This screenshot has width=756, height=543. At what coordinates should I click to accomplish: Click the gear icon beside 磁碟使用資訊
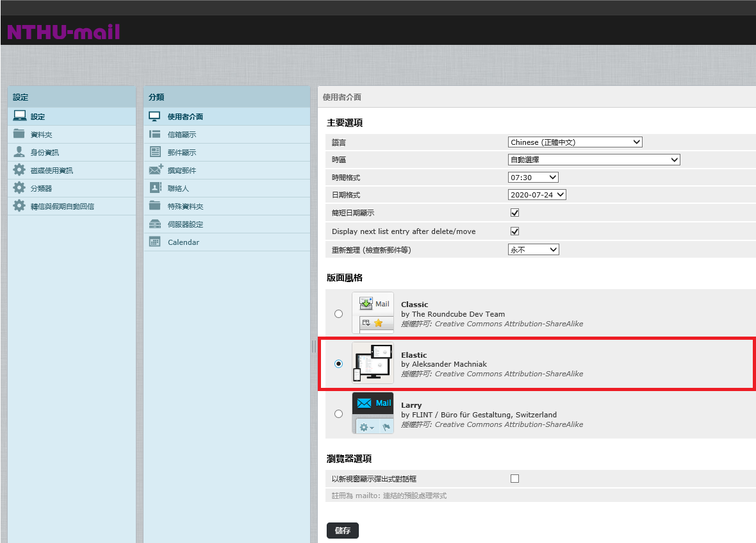click(x=19, y=170)
